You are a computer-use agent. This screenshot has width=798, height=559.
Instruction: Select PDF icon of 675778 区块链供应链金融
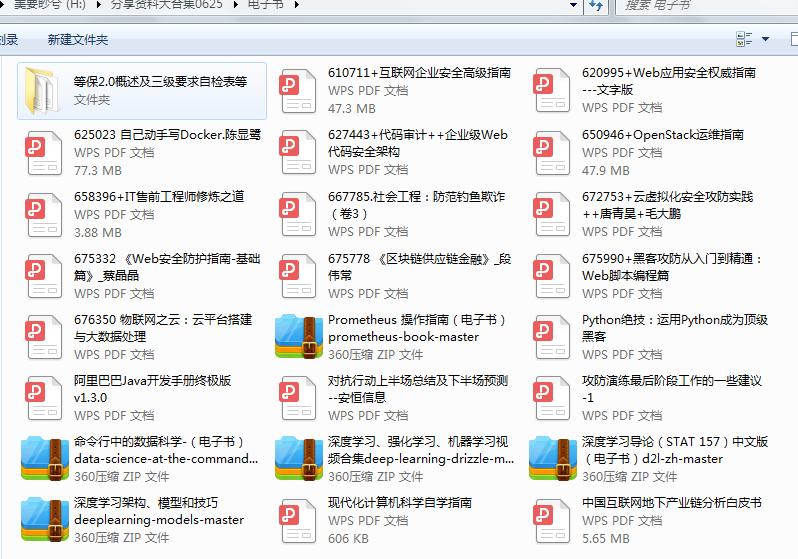[298, 275]
